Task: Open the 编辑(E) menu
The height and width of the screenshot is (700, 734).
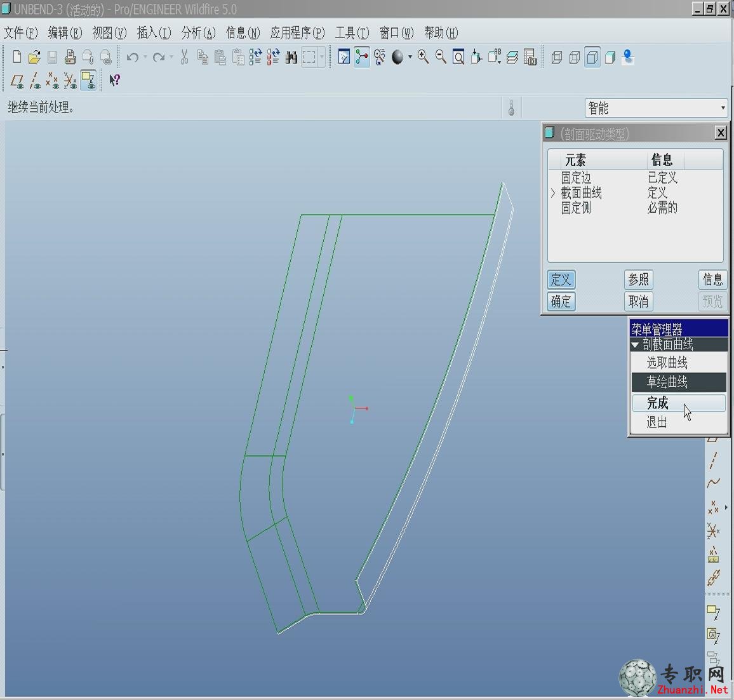Action: coord(65,32)
